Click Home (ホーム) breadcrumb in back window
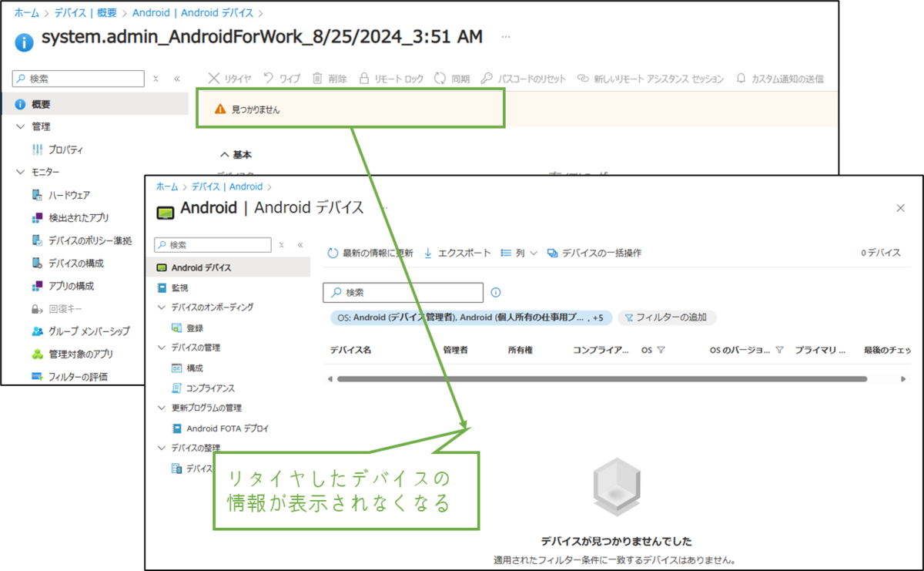The height and width of the screenshot is (571, 924). [26, 13]
